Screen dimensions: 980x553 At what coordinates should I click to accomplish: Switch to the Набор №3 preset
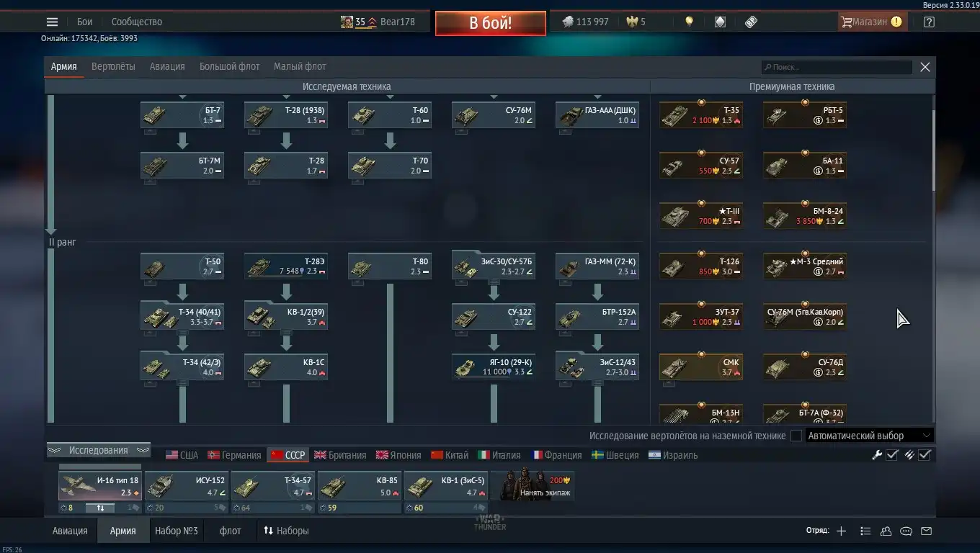pyautogui.click(x=176, y=531)
